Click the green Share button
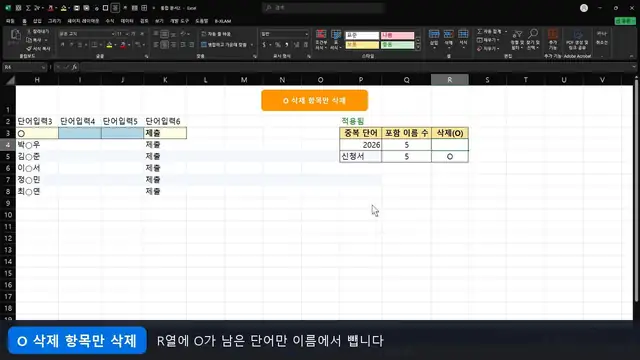 click(624, 21)
